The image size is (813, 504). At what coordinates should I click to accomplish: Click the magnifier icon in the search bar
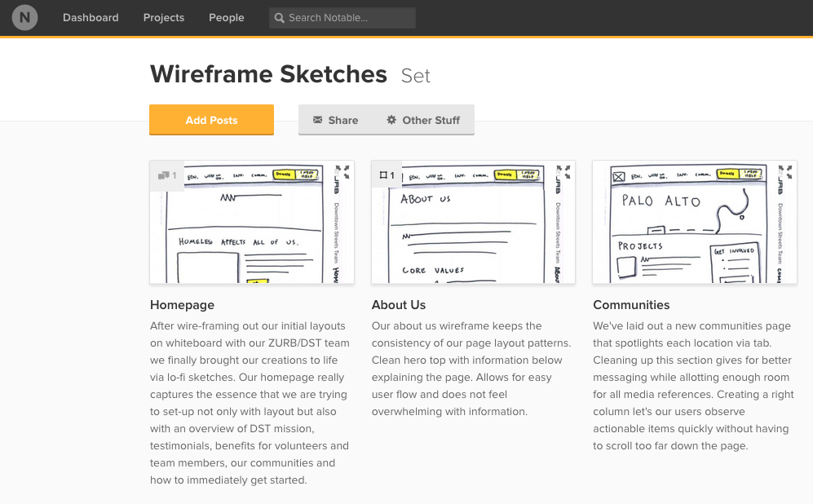point(278,17)
